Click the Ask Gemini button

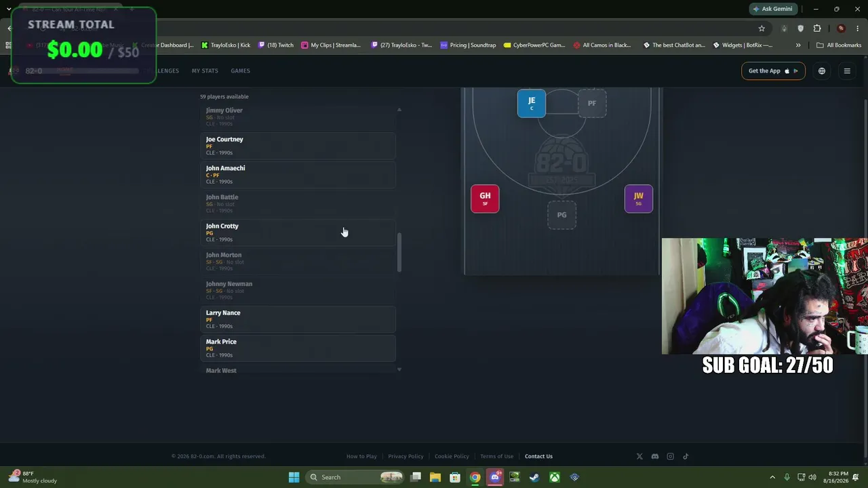773,9
